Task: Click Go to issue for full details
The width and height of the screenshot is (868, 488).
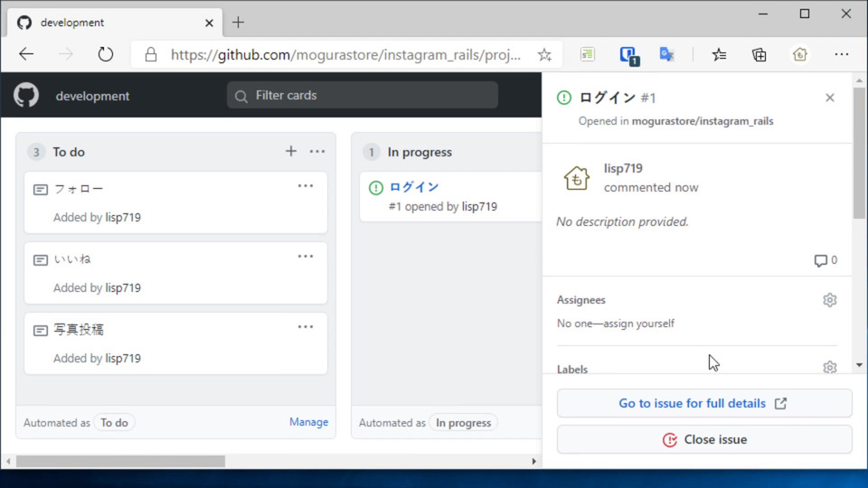Action: tap(704, 403)
